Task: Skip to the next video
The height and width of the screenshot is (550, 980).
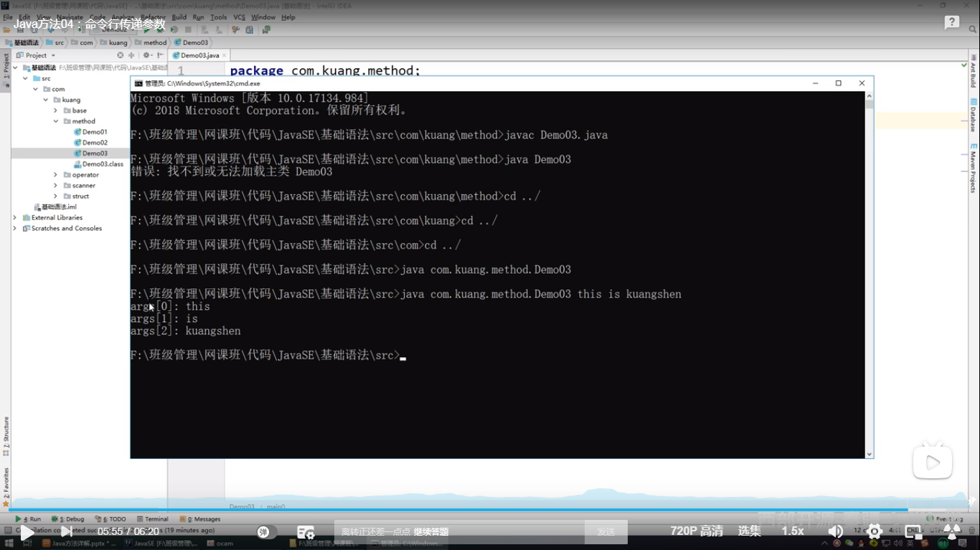Action: (x=66, y=531)
